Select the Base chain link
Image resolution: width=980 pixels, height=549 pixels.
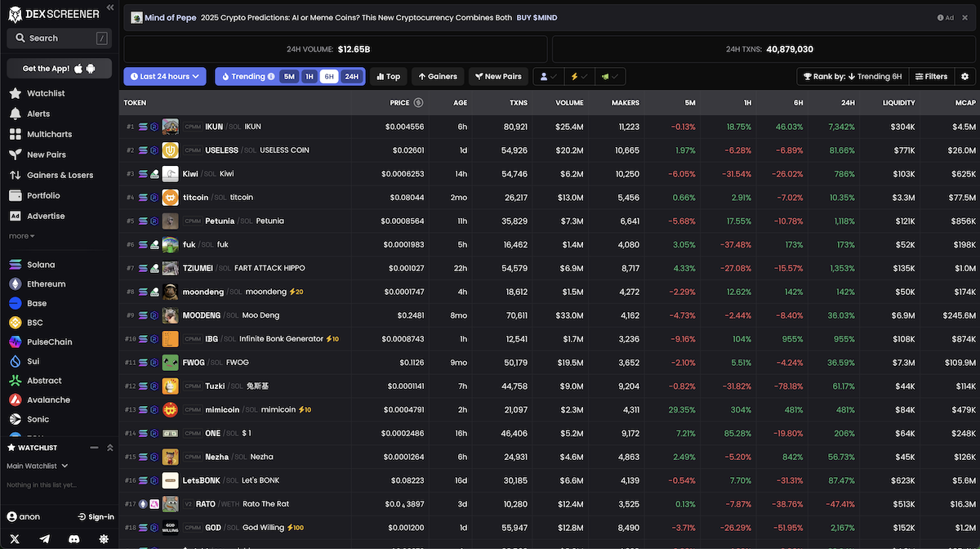(x=37, y=303)
